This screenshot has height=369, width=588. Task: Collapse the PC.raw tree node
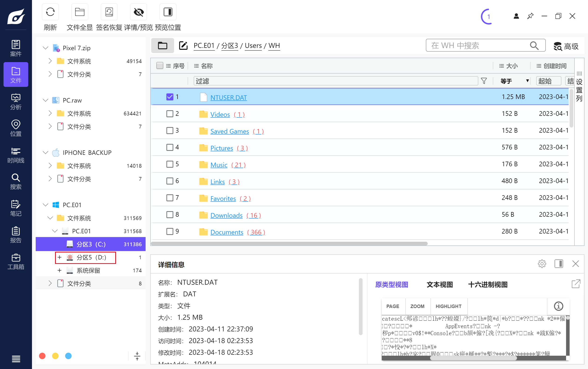45,100
